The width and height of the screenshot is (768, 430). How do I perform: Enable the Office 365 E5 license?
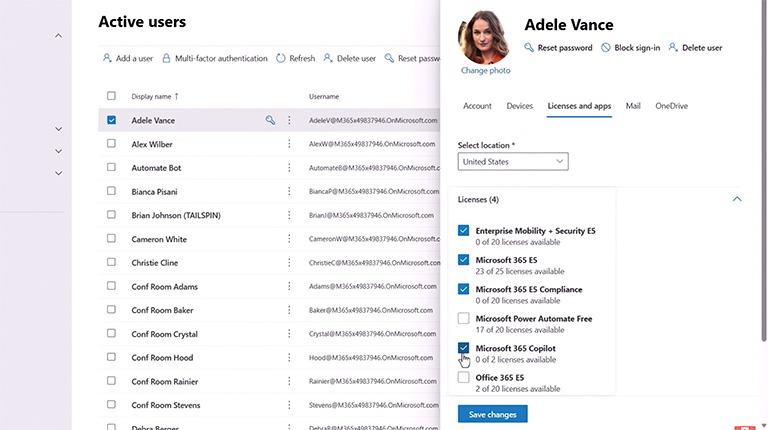tap(463, 377)
